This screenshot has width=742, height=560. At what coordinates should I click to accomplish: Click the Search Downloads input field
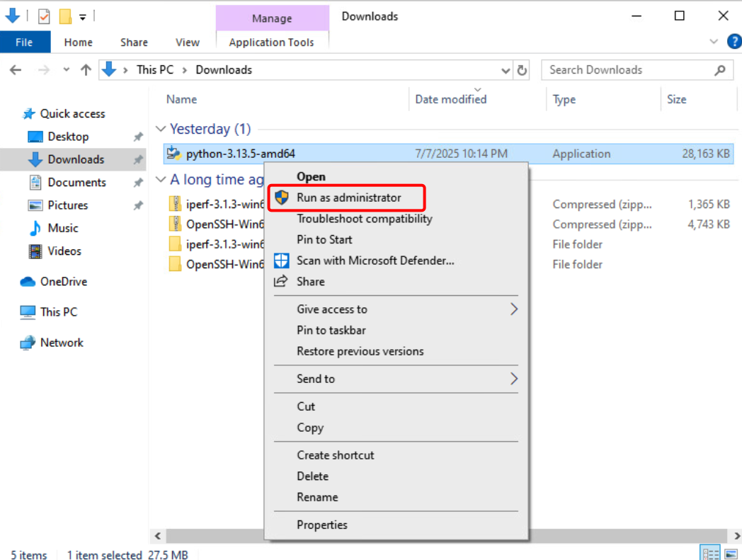pos(627,70)
